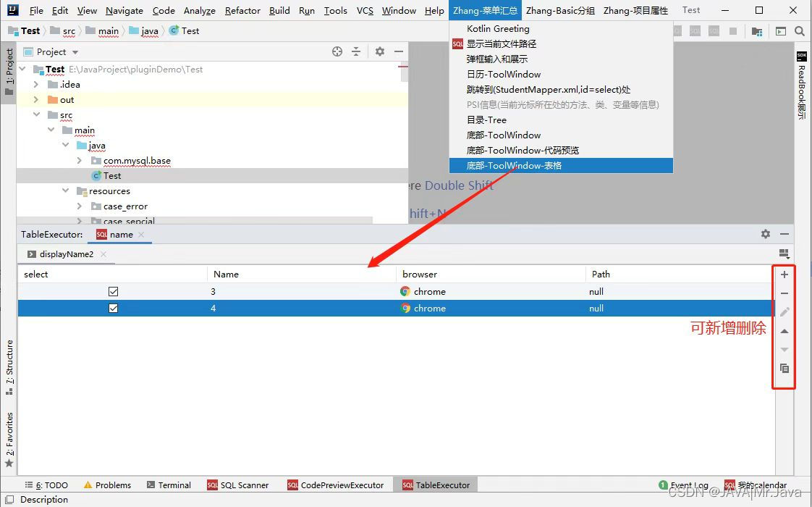Click the locate target icon in Project panel
812x507 pixels.
point(337,51)
